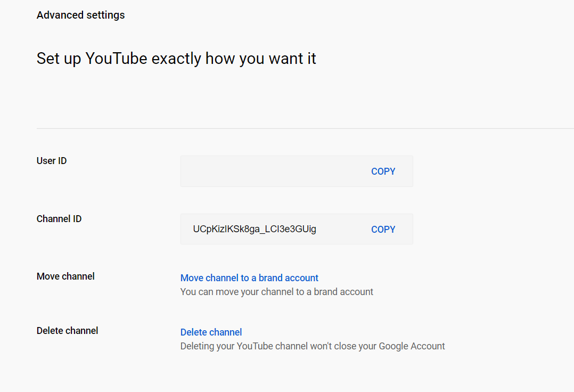
Task: Copy the User ID value
Action: (x=383, y=171)
